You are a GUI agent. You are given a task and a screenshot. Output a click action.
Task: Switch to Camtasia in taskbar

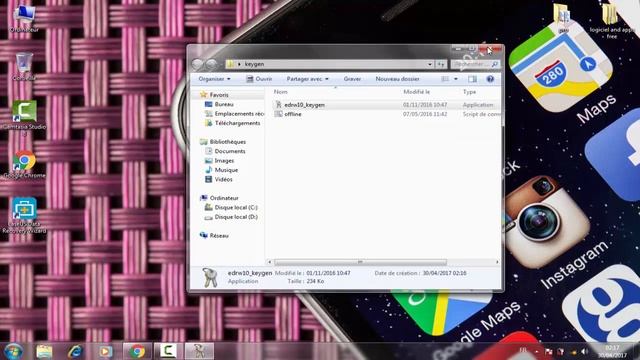[x=168, y=351]
